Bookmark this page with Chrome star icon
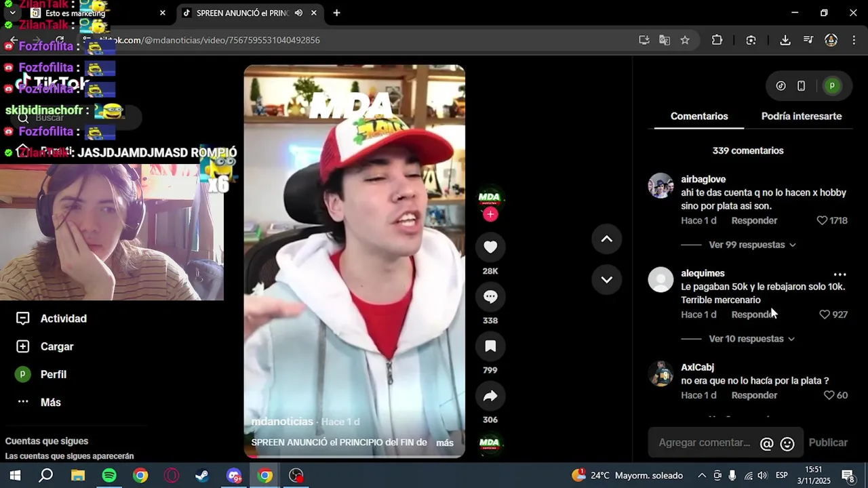This screenshot has height=488, width=868. point(685,40)
